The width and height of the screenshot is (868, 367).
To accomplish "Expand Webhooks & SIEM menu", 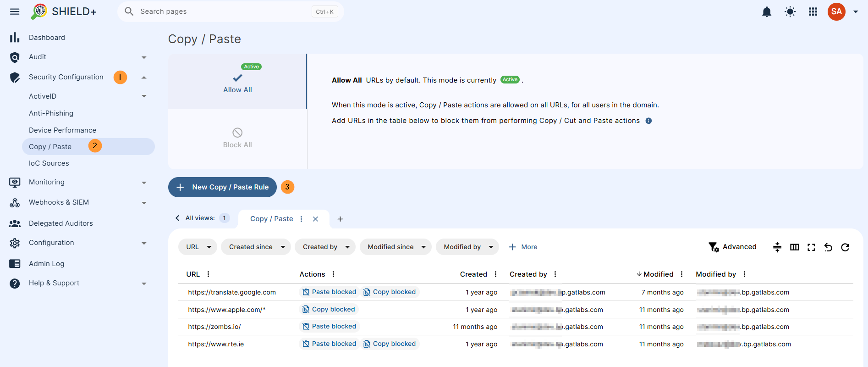I will 144,203.
